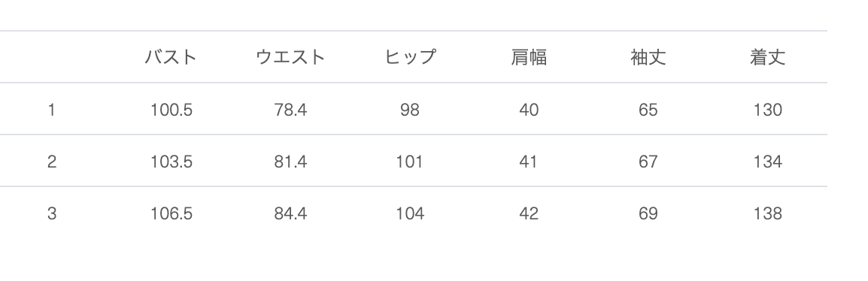Viewport: 868px width, 281px height.
Task: Click shoulder width value 40
Action: [529, 110]
